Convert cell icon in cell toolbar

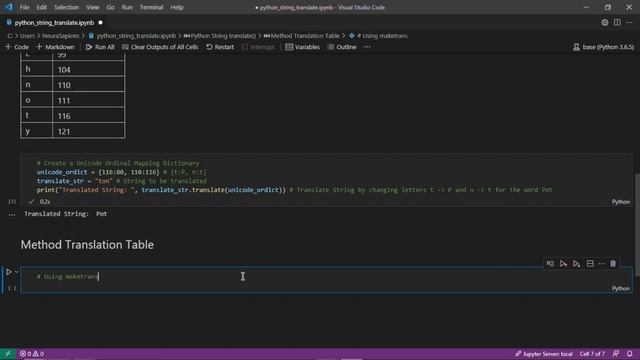tap(550, 264)
